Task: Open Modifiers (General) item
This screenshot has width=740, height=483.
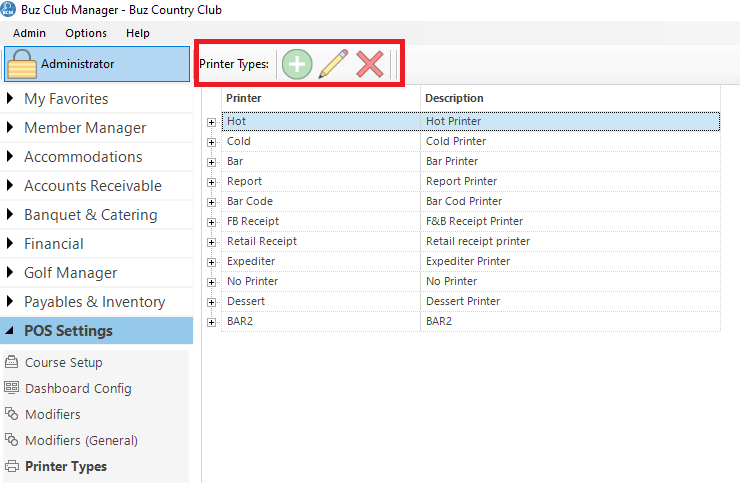Action: (x=80, y=441)
